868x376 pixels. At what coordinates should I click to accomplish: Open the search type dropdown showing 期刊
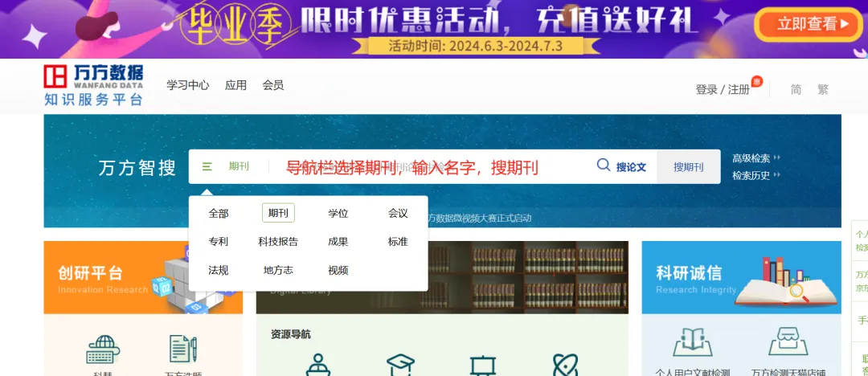click(x=239, y=166)
